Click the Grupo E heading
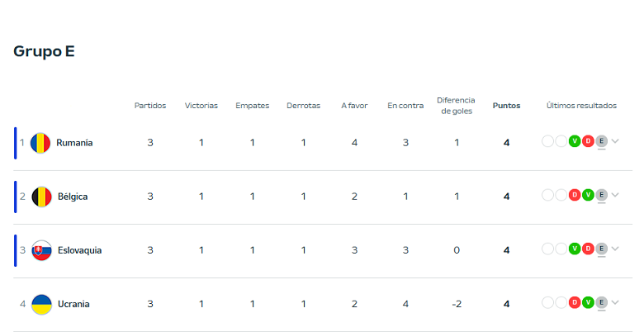Image resolution: width=644 pixels, height=332 pixels. coord(44,51)
